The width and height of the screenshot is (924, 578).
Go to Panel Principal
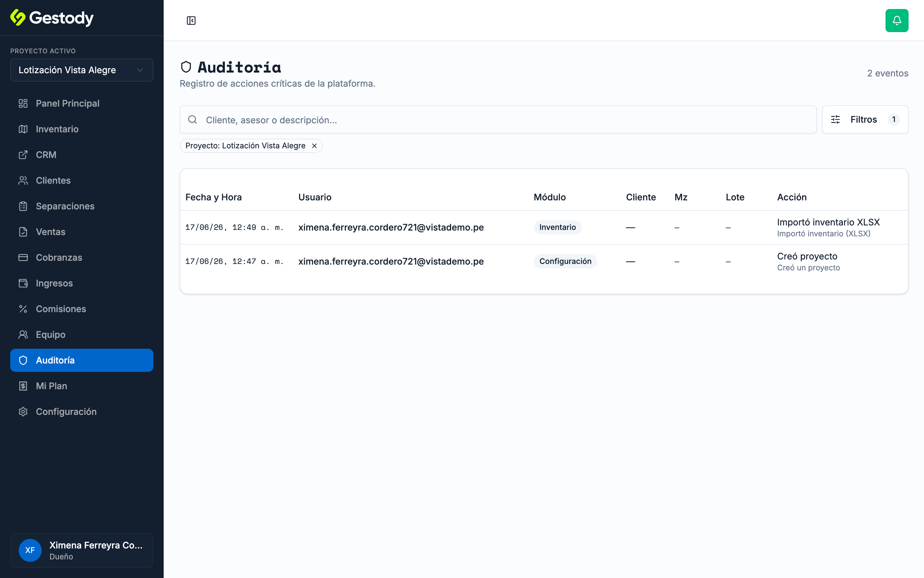click(x=82, y=103)
